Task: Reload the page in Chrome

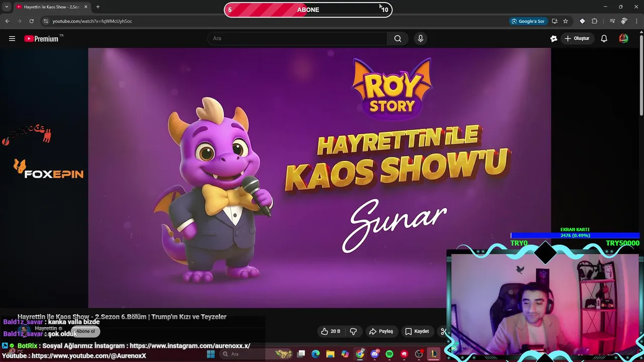Action: [x=31, y=21]
